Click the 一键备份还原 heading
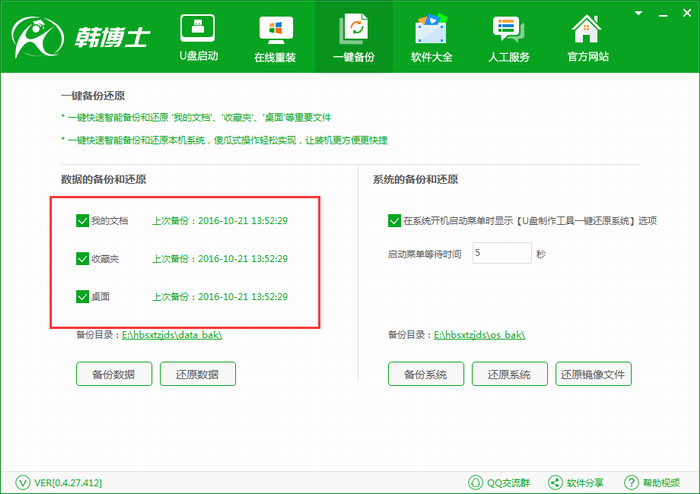 [x=93, y=95]
